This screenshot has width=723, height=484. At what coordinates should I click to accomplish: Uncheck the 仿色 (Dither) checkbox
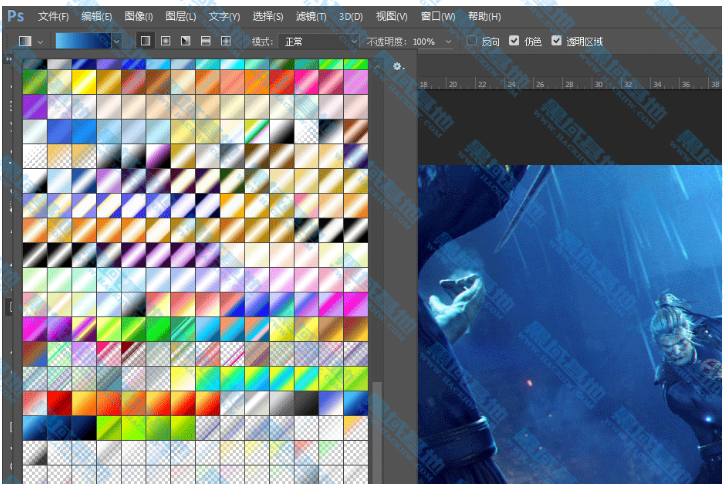(x=514, y=41)
